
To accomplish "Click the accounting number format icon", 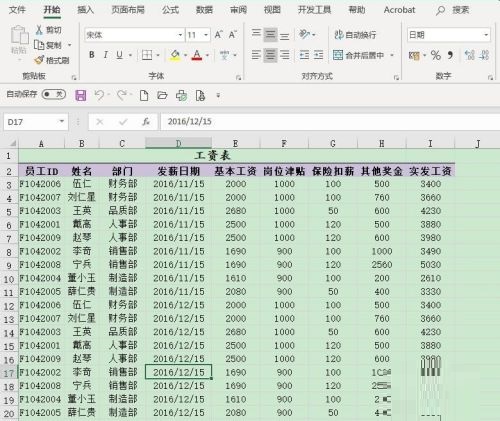I will (x=414, y=55).
